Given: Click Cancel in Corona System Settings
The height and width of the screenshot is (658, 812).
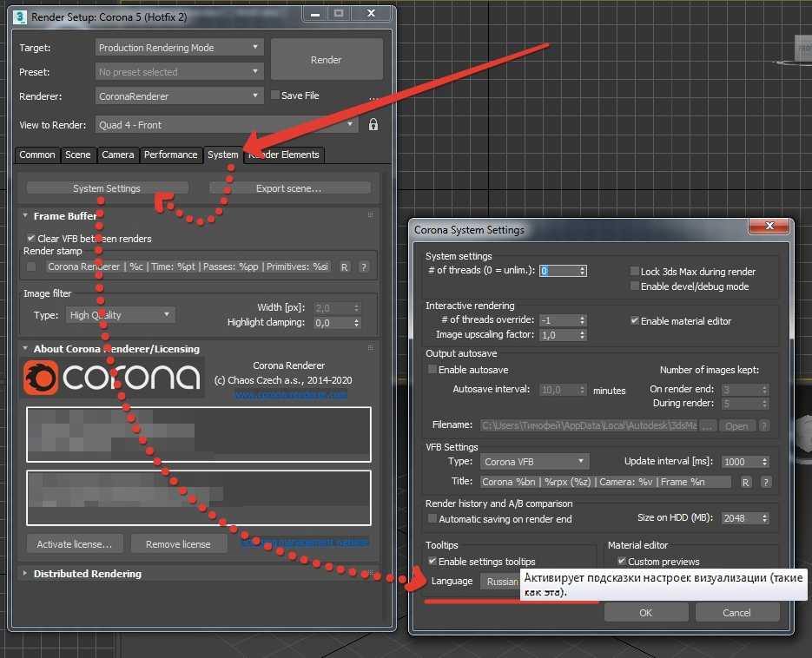Looking at the screenshot, I should coord(737,613).
